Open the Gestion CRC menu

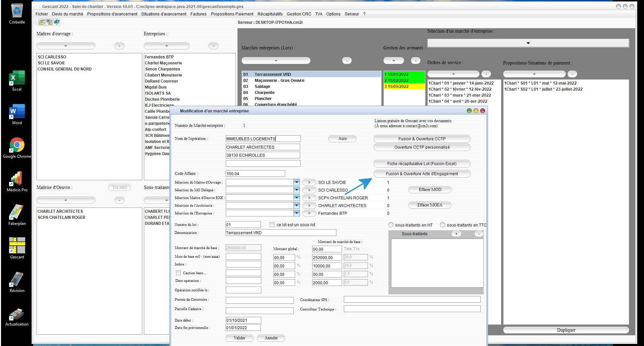pos(299,14)
